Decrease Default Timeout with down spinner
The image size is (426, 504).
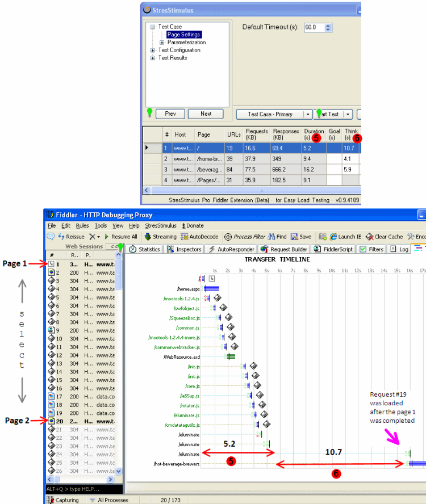click(x=328, y=30)
